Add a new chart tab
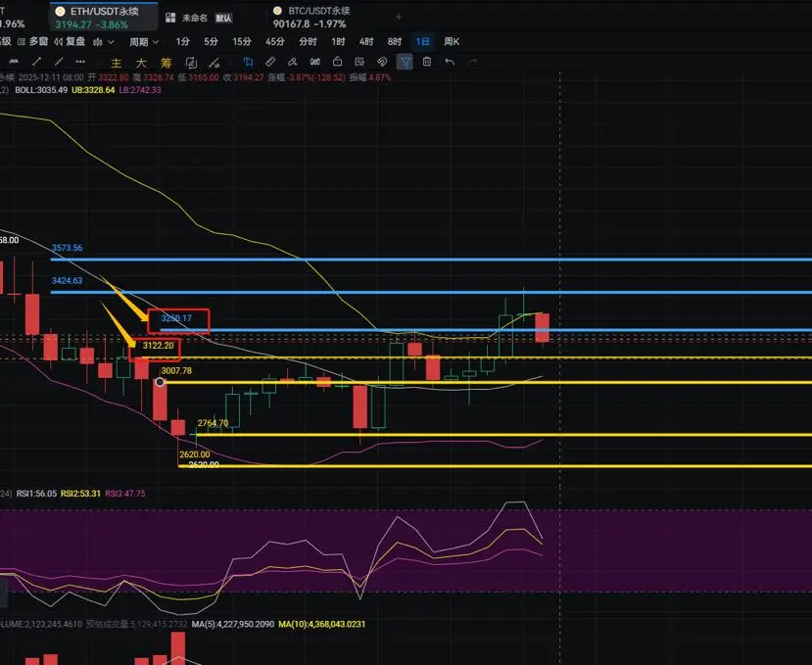 pyautogui.click(x=399, y=17)
